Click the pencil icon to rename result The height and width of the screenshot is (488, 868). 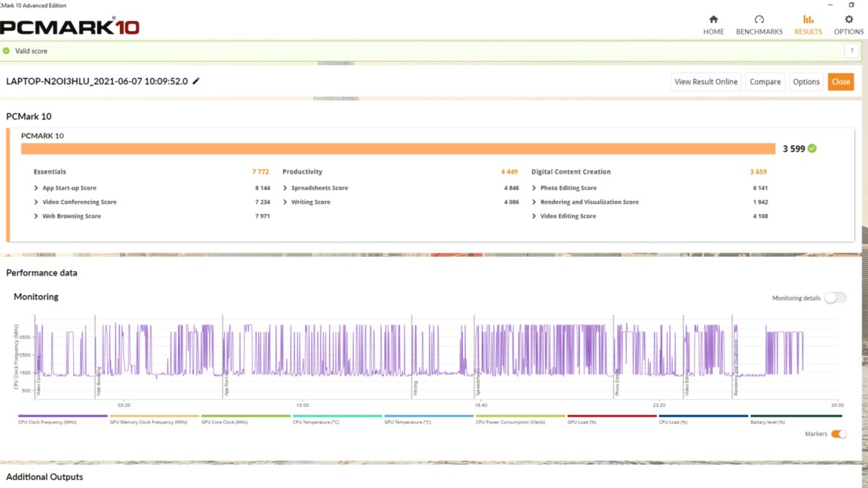pyautogui.click(x=196, y=81)
